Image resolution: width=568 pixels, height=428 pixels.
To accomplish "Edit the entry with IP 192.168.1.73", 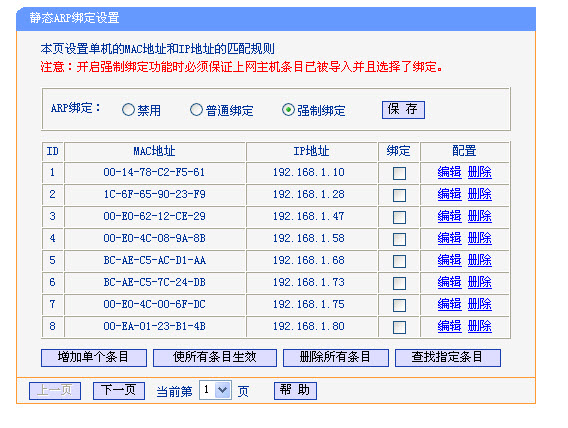I will (x=449, y=282).
